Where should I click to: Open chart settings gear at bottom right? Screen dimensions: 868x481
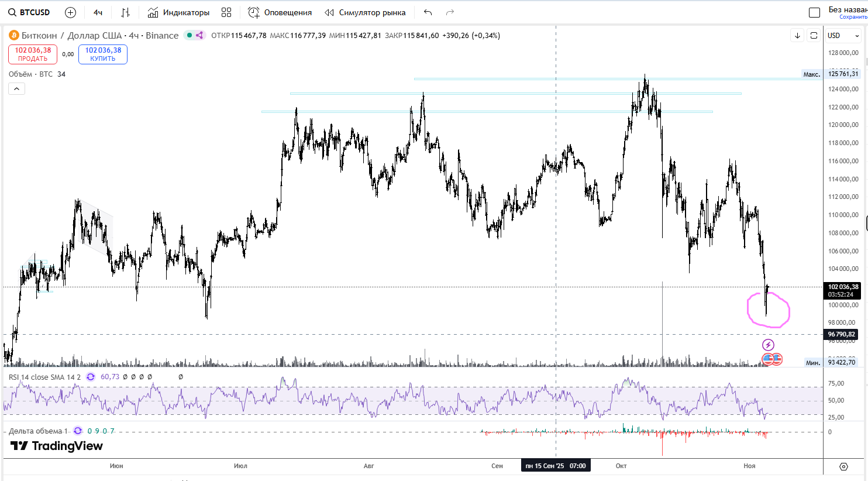[843, 466]
